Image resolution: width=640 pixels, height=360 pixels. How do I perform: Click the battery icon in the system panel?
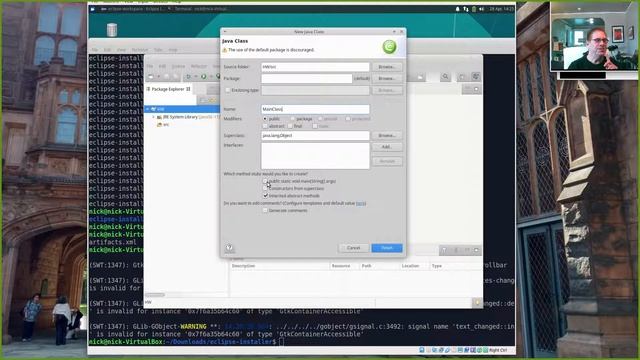[474, 9]
